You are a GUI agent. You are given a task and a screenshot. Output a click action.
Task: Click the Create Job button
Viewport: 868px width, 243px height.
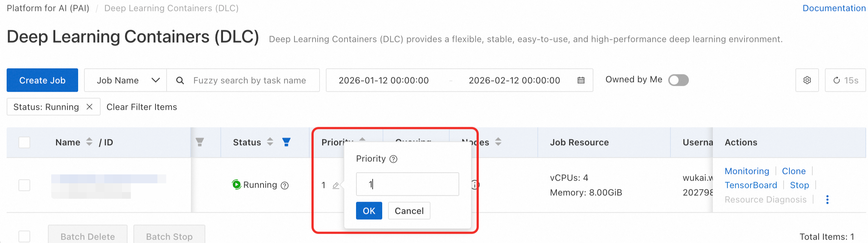coord(42,80)
